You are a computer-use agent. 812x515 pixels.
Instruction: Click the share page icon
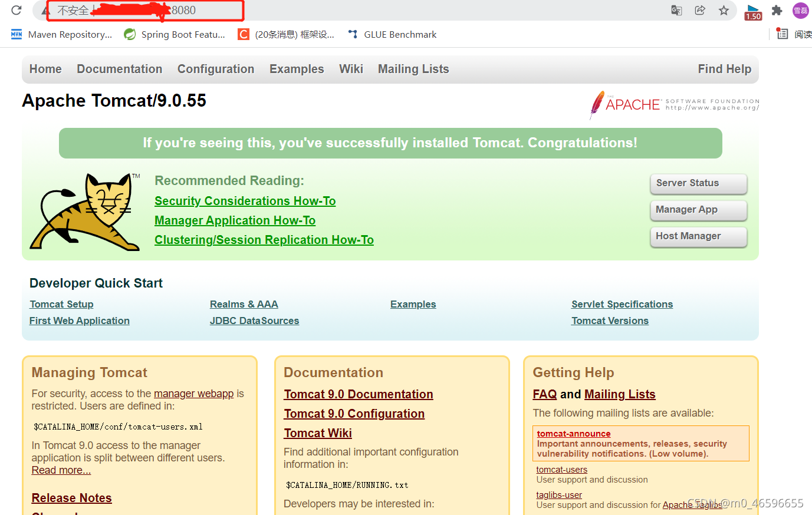point(700,10)
